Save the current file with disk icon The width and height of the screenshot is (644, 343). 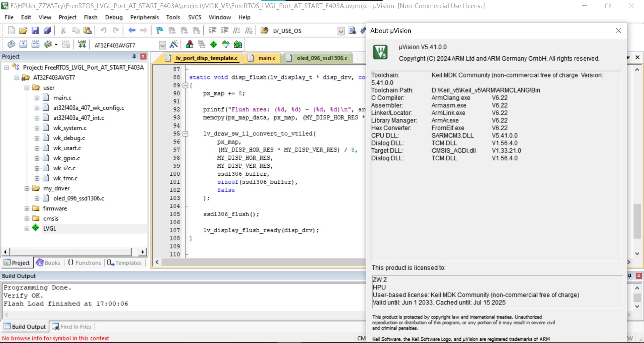click(x=35, y=31)
